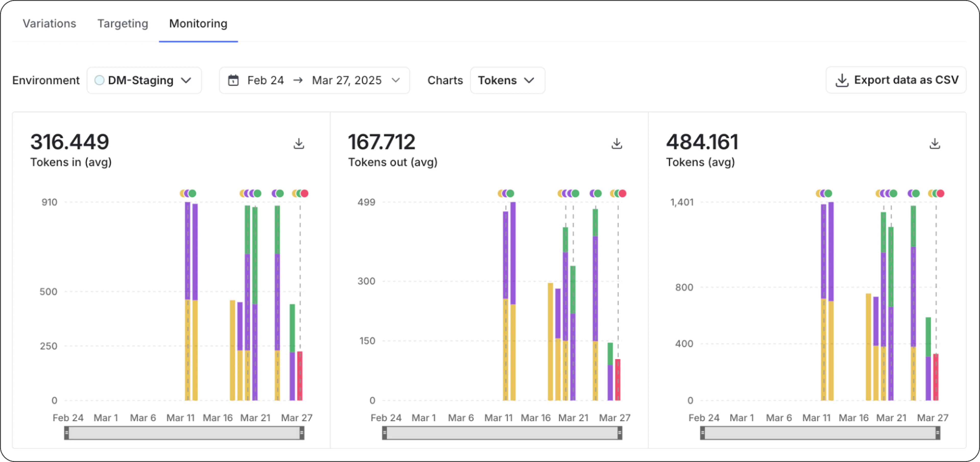Click left handle of Tokens out range slider
This screenshot has height=462, width=980.
(x=385, y=433)
